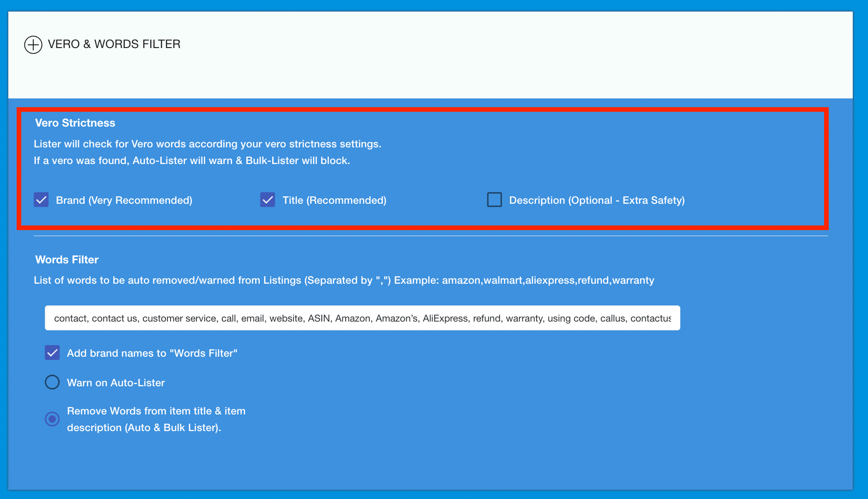868x499 pixels.
Task: Click into the words filter list input field
Action: click(x=362, y=318)
